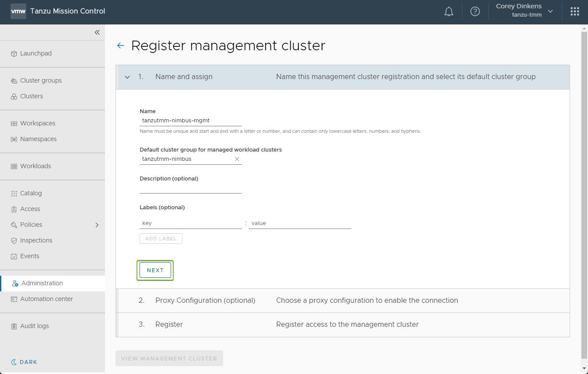This screenshot has width=588, height=374.
Task: Click the Workloads icon
Action: click(14, 166)
